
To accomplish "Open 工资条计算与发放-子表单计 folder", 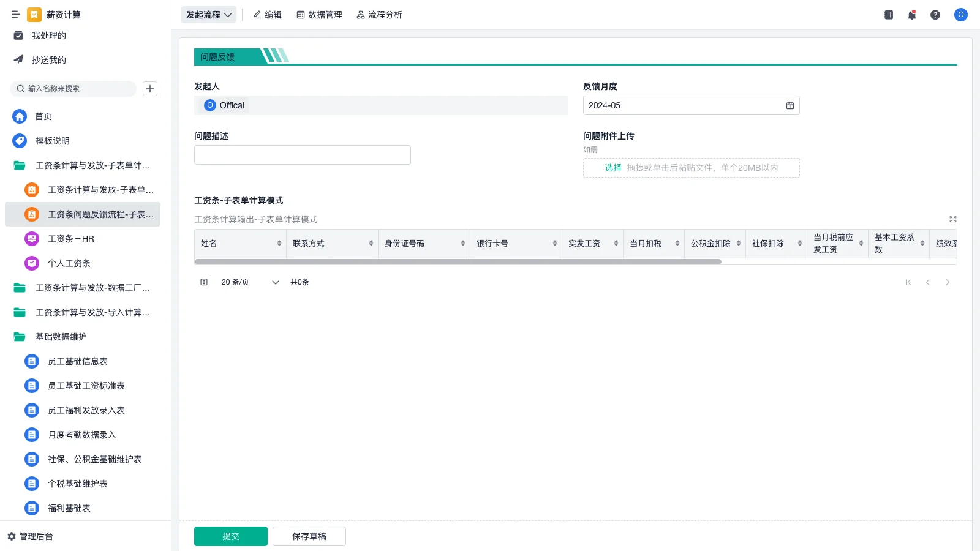I will click(83, 165).
